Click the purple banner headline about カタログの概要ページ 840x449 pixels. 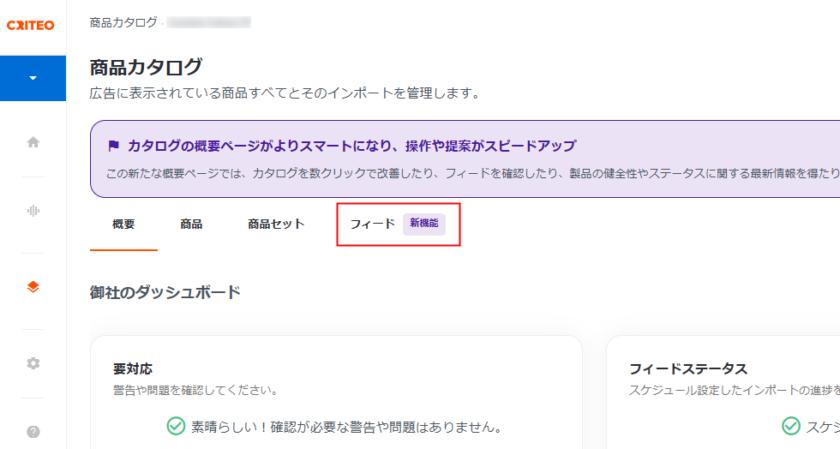pos(352,146)
